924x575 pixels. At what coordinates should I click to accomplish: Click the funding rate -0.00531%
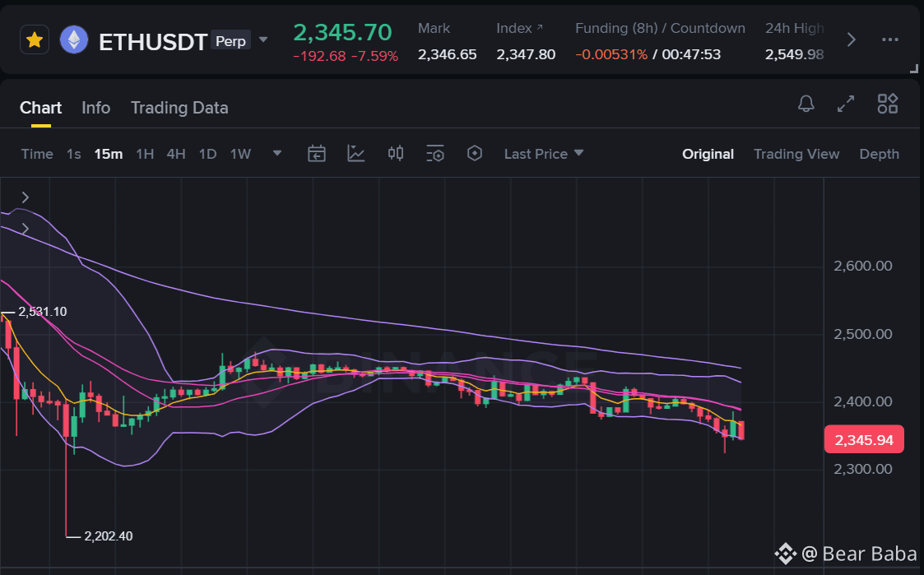tap(611, 54)
